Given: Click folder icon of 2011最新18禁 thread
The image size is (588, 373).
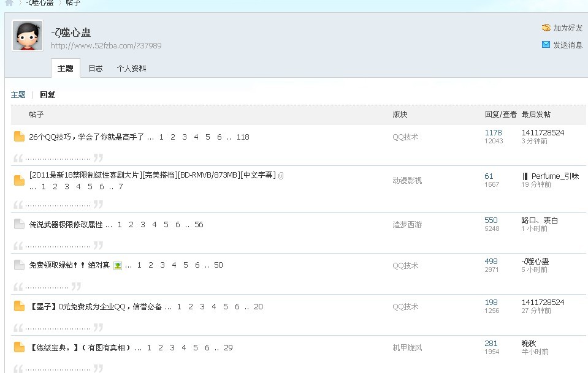Looking at the screenshot, I should click(x=19, y=180).
